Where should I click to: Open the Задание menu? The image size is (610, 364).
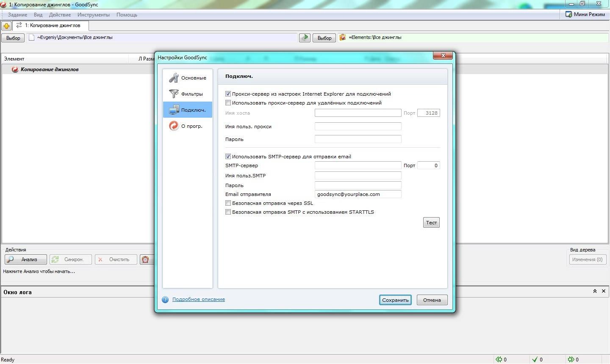click(x=17, y=15)
